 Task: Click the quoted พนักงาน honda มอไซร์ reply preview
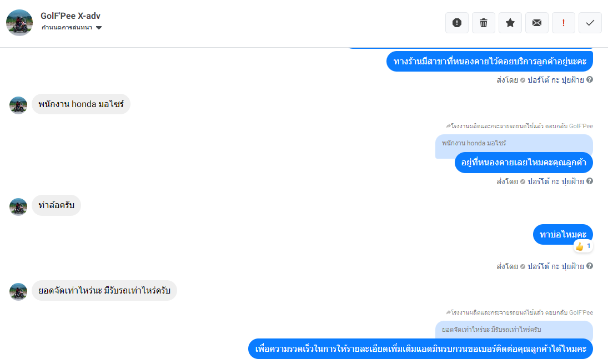click(514, 143)
